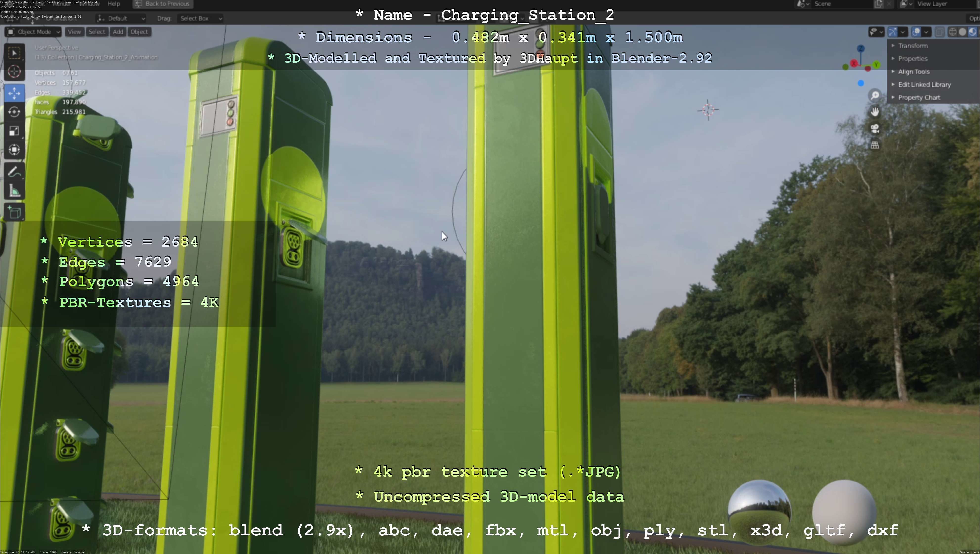Viewport: 980px width, 554px height.
Task: Open the Help menu
Action: [114, 4]
